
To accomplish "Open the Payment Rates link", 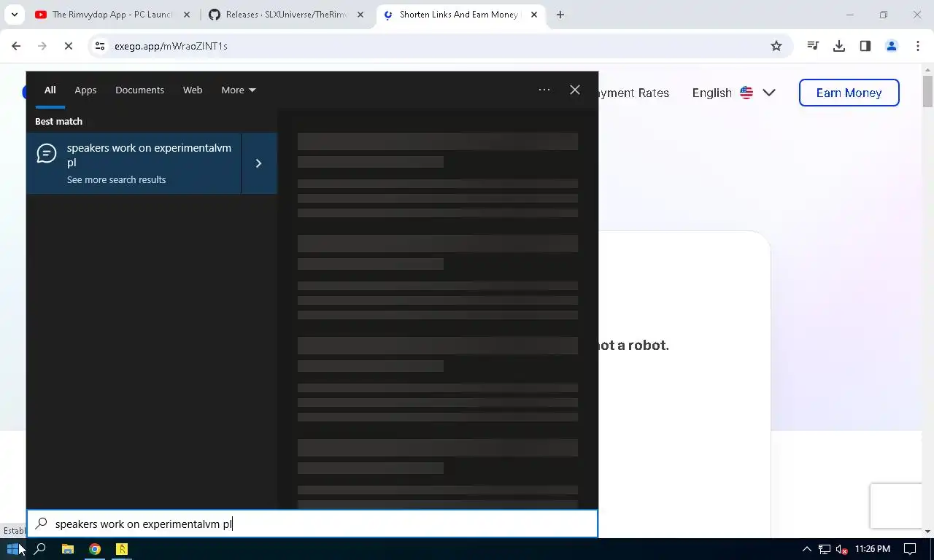I will 634,93.
